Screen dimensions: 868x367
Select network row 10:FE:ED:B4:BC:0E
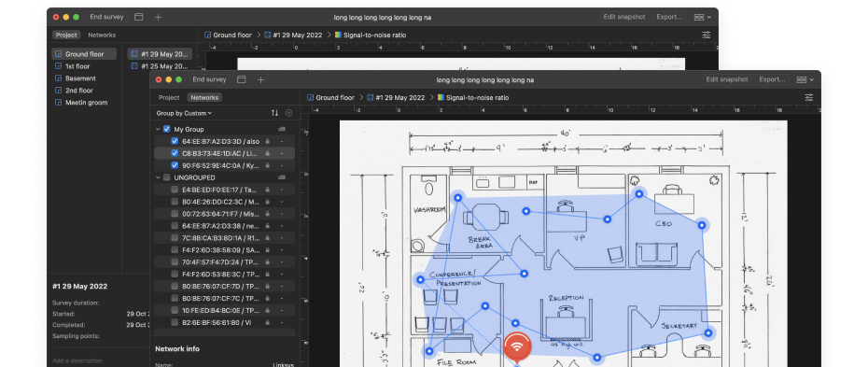[225, 310]
